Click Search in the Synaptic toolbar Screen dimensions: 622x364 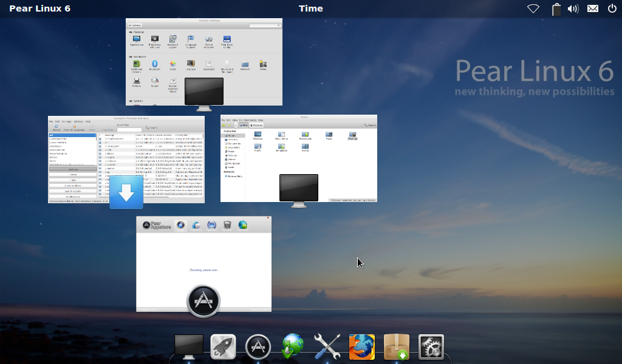(x=151, y=127)
